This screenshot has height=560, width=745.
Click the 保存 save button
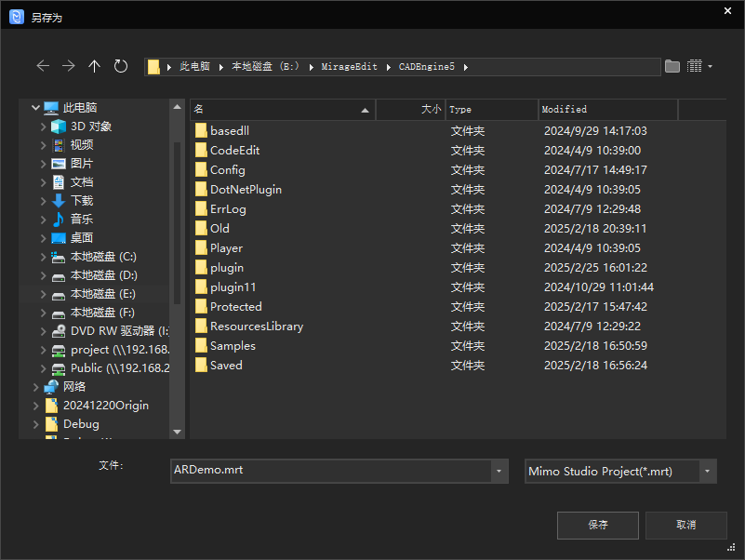click(x=597, y=525)
